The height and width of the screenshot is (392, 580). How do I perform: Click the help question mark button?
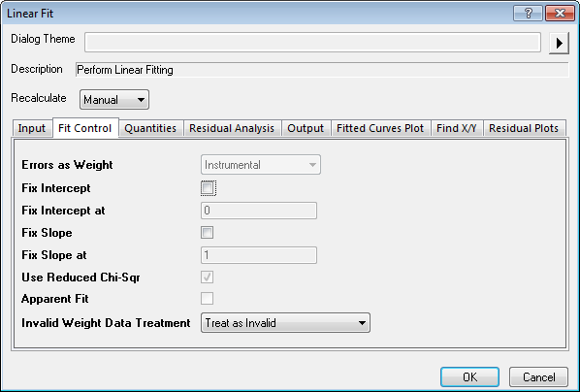point(528,14)
